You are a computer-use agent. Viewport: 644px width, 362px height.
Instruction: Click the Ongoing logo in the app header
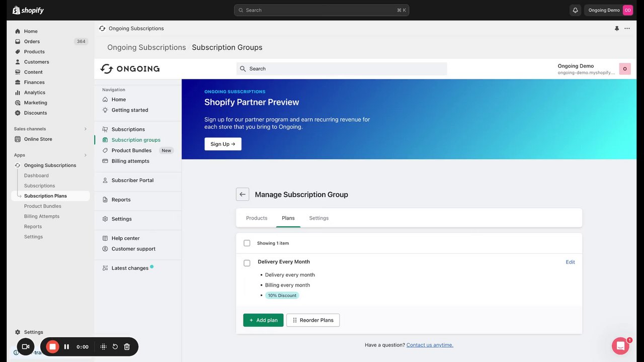point(130,69)
